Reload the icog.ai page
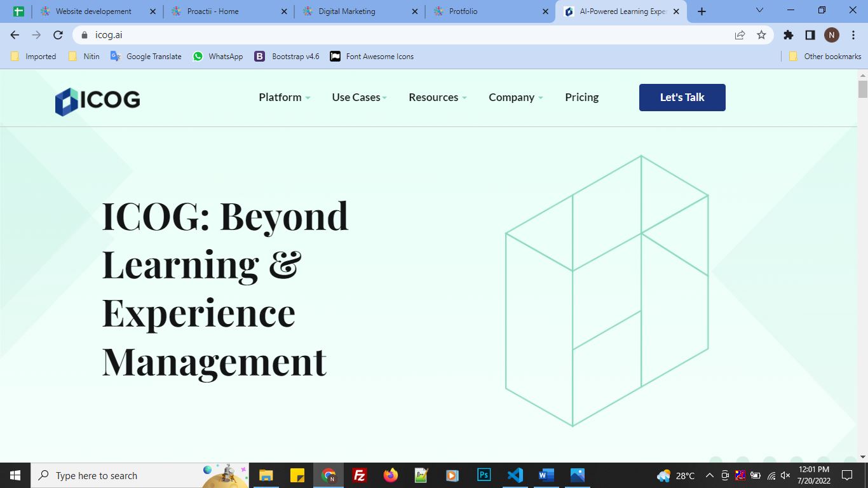 pyautogui.click(x=58, y=35)
